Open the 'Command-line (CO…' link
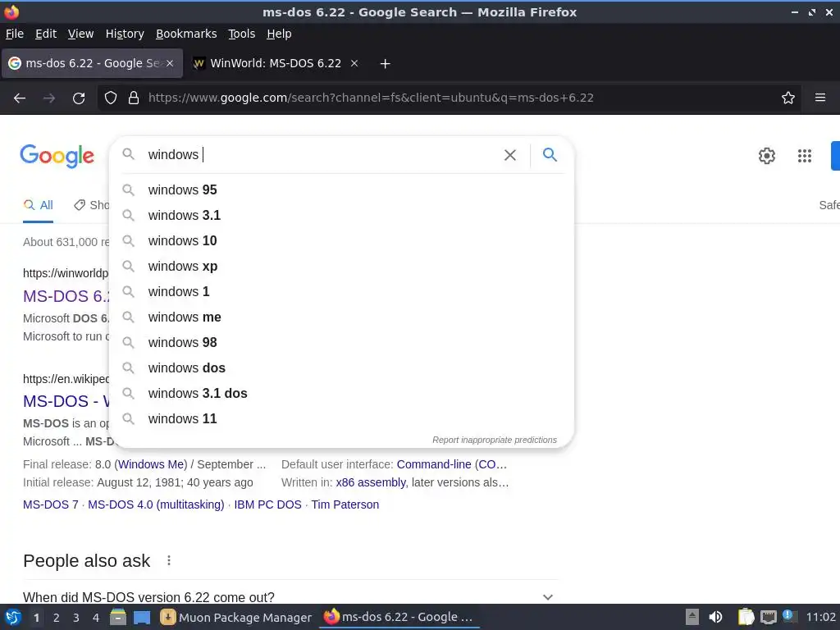 [x=452, y=464]
